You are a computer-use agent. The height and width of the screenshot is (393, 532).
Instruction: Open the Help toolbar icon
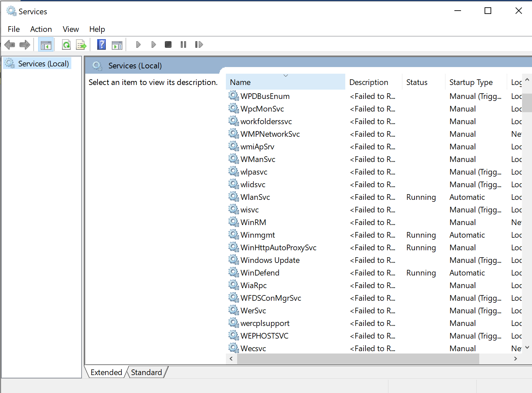click(x=101, y=44)
